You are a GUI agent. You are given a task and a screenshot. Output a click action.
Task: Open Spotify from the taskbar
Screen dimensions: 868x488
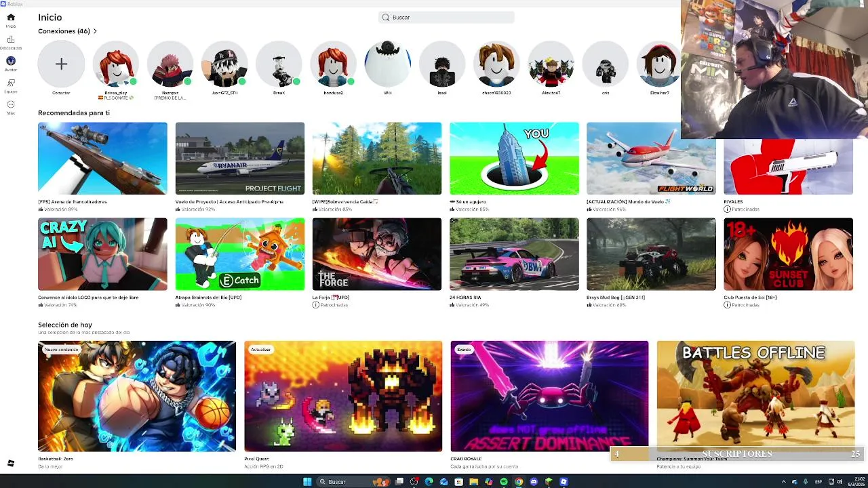point(504,482)
